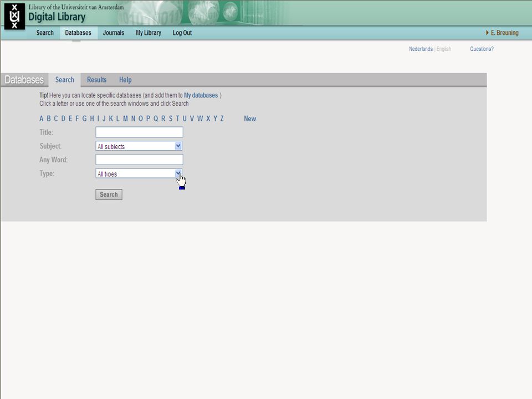The width and height of the screenshot is (532, 399).
Task: Browse databases starting with letter J
Action: pos(104,119)
